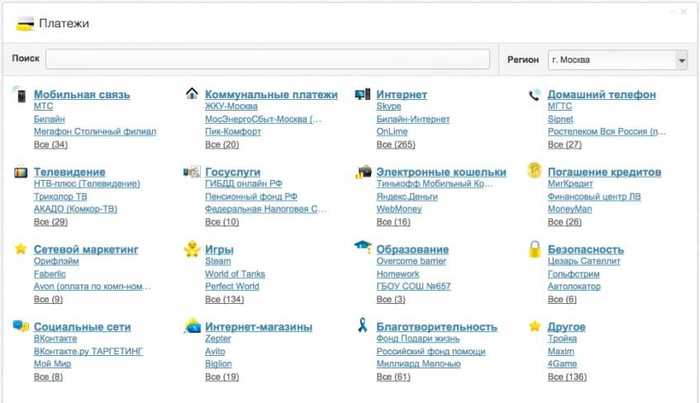Open the Социальные сети category
Viewport: 700px width, 403px height.
pyautogui.click(x=82, y=327)
